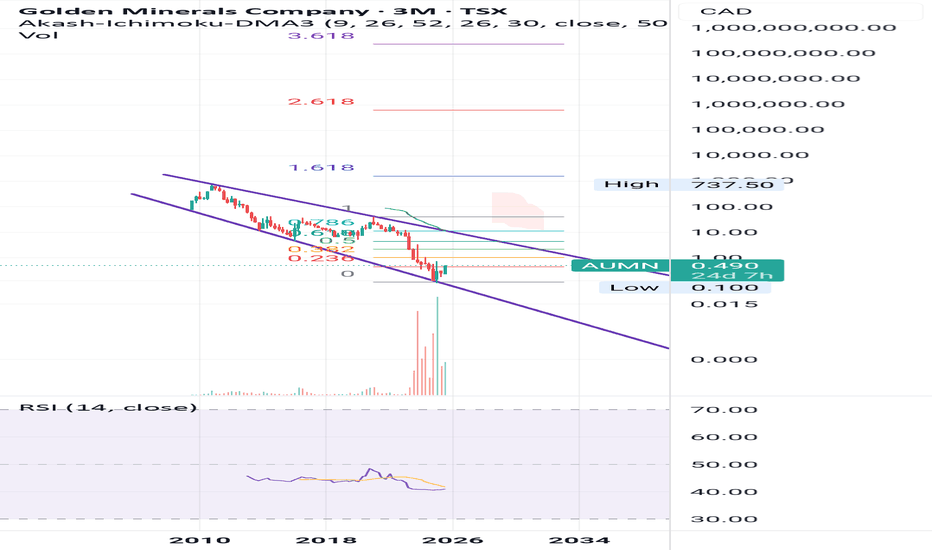Select the Akash-Ichimoku-DMA3 indicator legend
The height and width of the screenshot is (550, 932).
(x=343, y=23)
